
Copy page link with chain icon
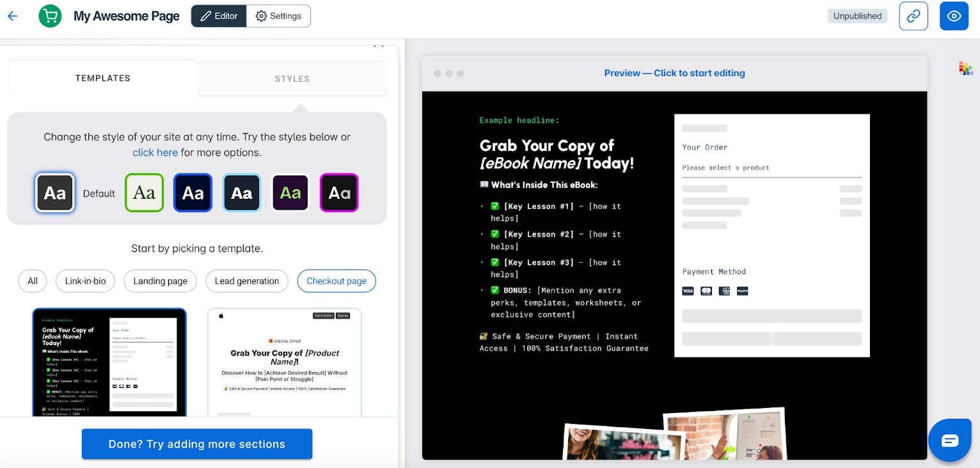click(913, 16)
